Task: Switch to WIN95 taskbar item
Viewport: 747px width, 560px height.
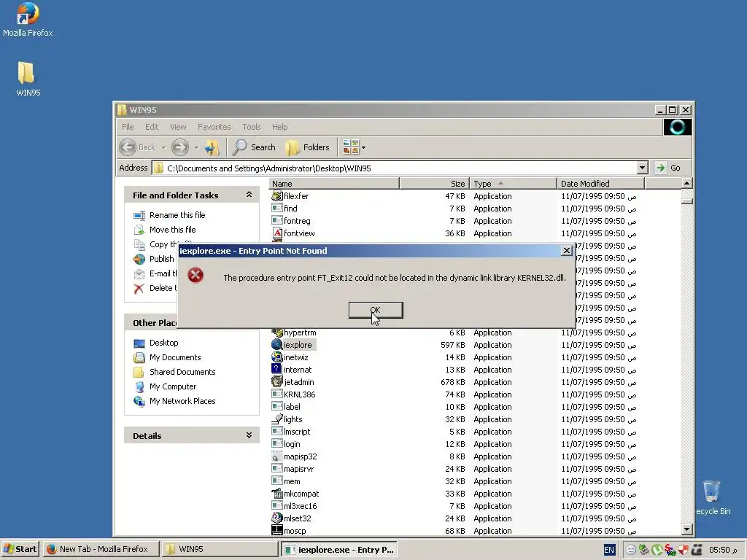Action: coord(220,549)
